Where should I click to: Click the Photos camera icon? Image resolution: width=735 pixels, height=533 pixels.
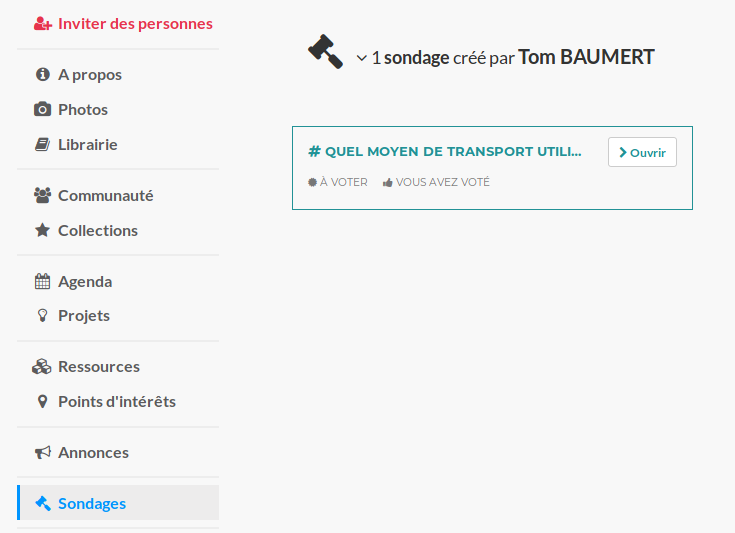coord(42,109)
